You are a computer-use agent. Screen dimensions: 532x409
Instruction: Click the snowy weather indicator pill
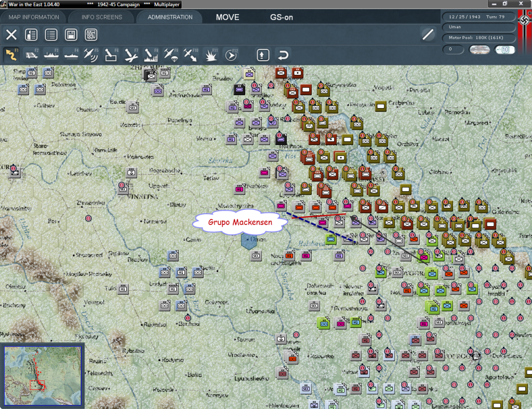pos(479,49)
